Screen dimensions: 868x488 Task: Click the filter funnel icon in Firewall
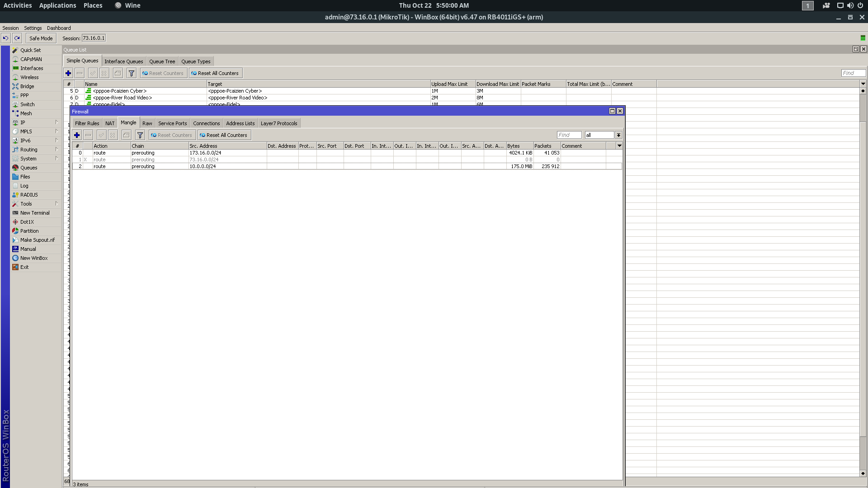click(140, 135)
